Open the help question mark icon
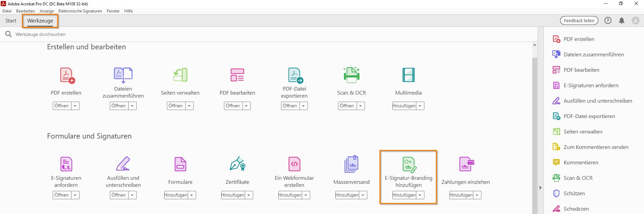 [x=608, y=20]
